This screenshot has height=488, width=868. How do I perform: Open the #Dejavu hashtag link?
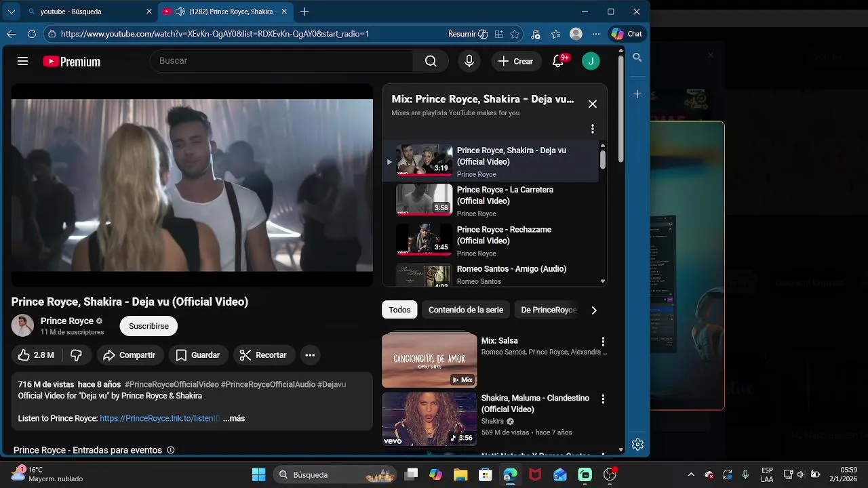(x=332, y=384)
